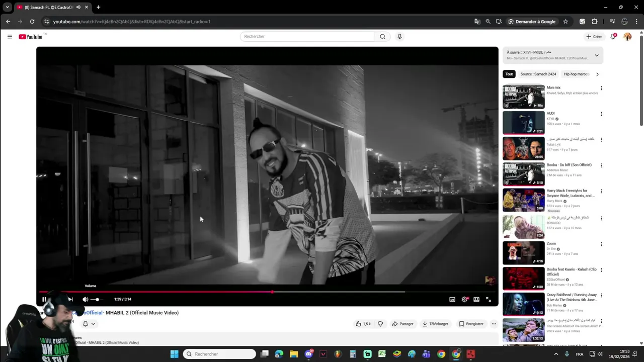The image size is (644, 362).
Task: Enter fullscreen mode on the video
Action: tap(489, 299)
